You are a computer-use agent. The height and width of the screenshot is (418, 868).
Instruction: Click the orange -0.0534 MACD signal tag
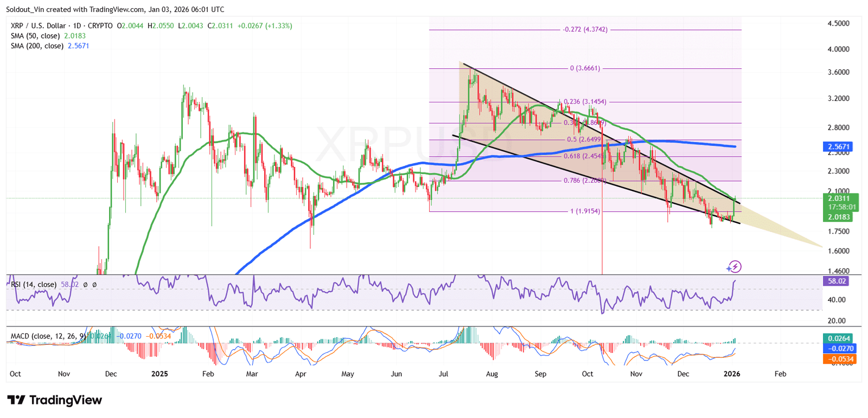coord(839,359)
